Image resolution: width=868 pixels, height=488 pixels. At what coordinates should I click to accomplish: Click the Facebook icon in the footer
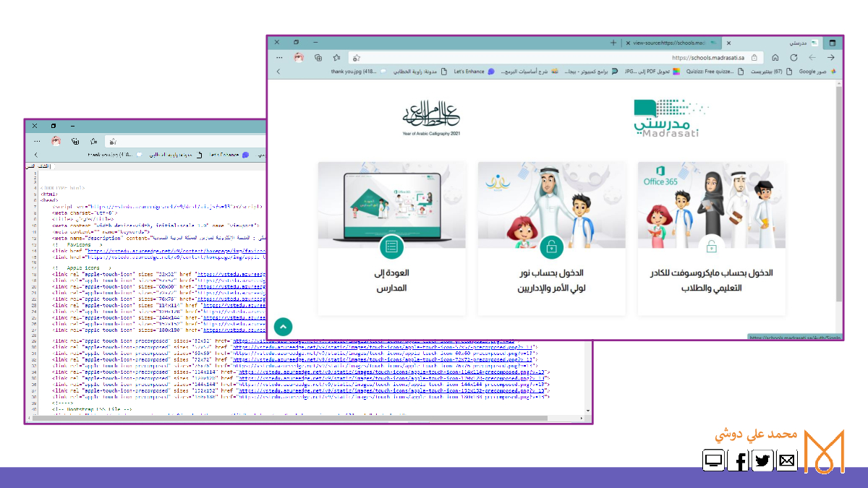click(x=738, y=461)
